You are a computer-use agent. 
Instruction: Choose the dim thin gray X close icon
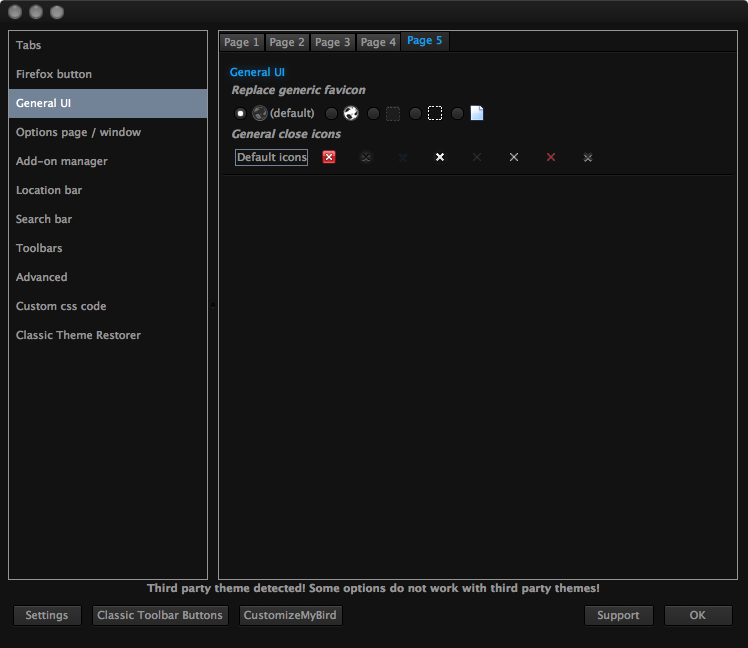point(477,157)
